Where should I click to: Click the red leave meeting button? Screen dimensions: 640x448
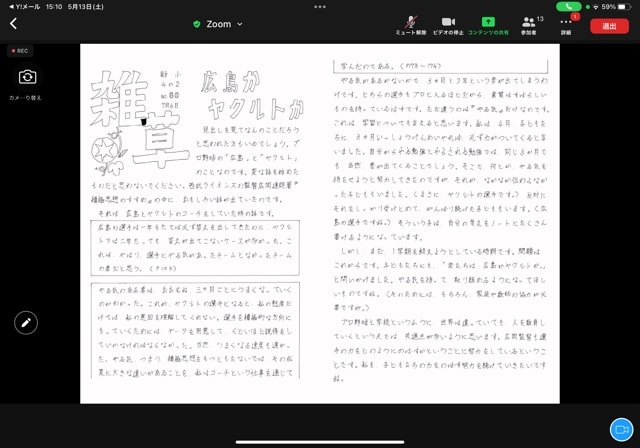(x=609, y=26)
